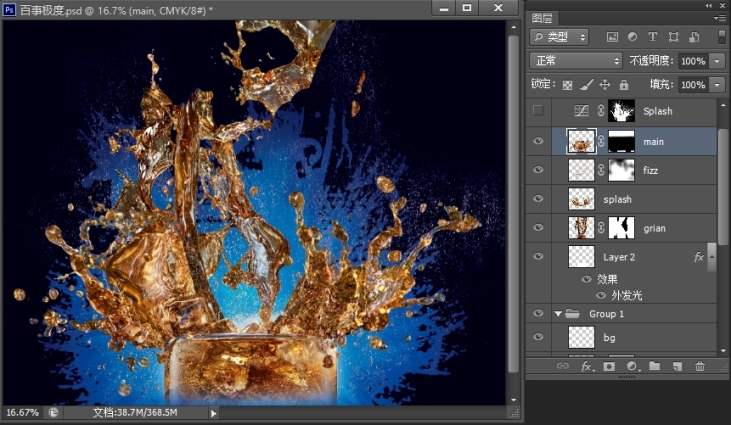731x425 pixels.
Task: Open the opacity 不透明度 slider arrow
Action: coord(718,61)
